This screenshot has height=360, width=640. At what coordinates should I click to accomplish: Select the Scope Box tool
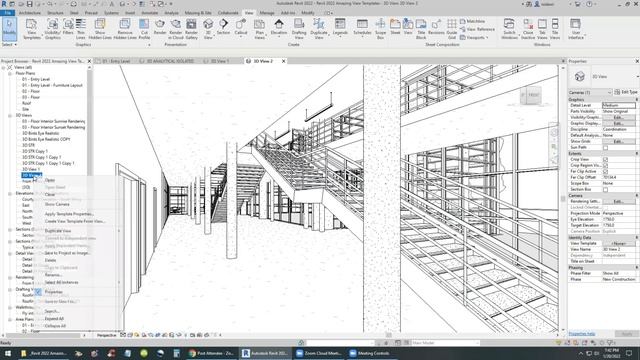coord(380,29)
